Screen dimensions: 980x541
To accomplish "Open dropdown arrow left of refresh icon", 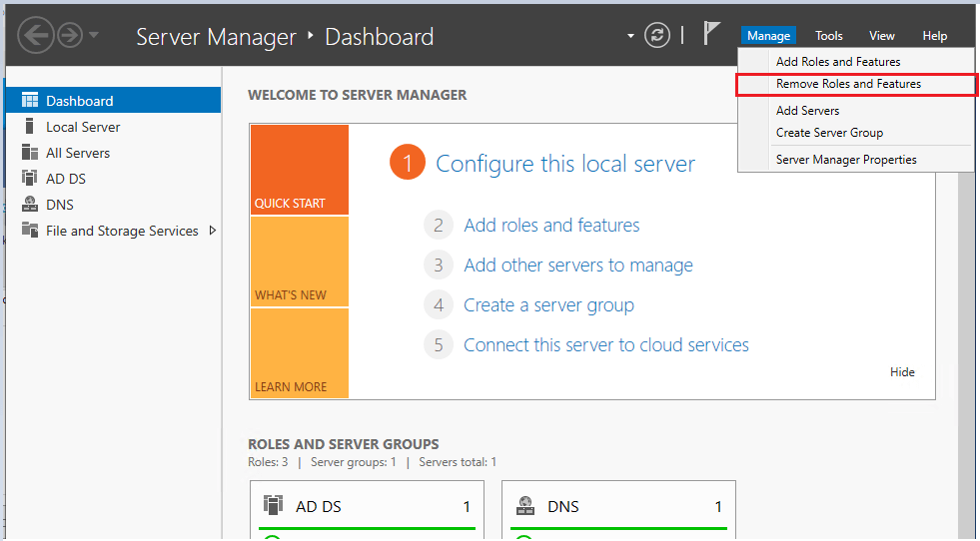I will (630, 36).
